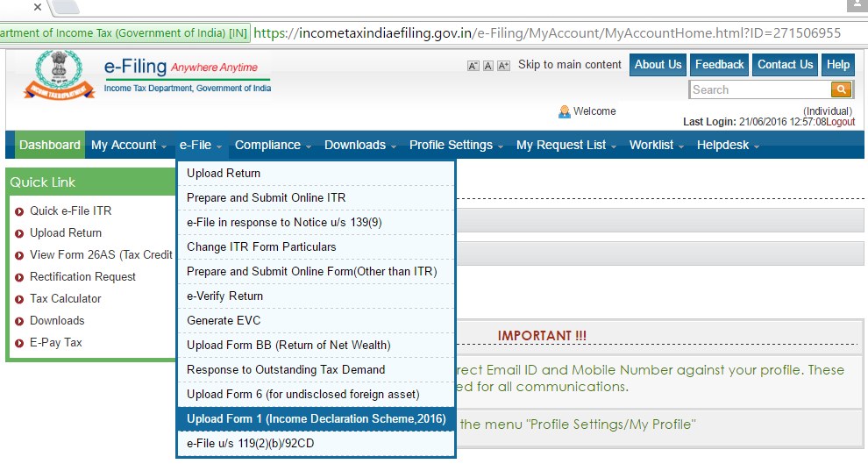Viewport: 868px width, 471px height.
Task: Open the Feedback button
Action: 719,65
